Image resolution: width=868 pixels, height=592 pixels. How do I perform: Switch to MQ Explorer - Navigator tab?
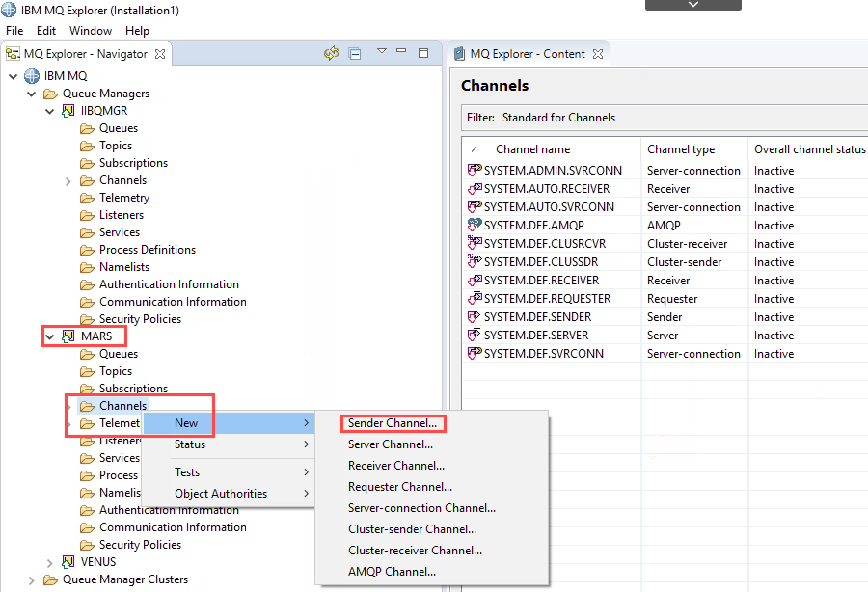coord(86,54)
